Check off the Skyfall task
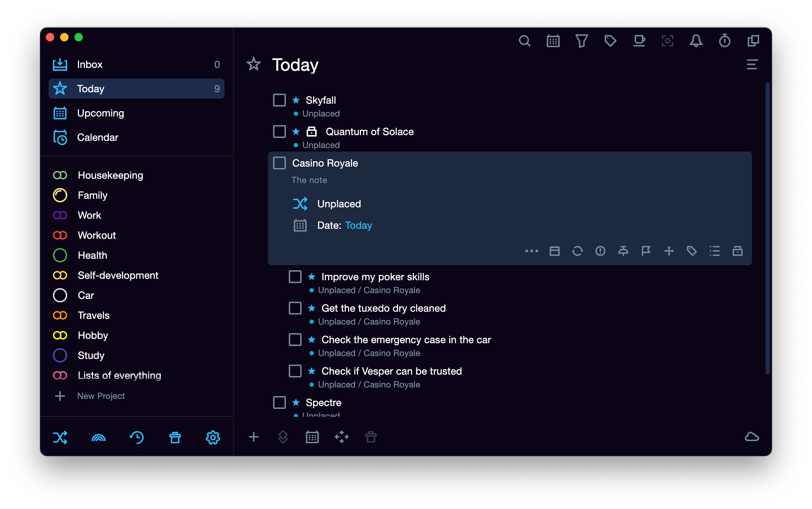The image size is (812, 509). (x=279, y=100)
